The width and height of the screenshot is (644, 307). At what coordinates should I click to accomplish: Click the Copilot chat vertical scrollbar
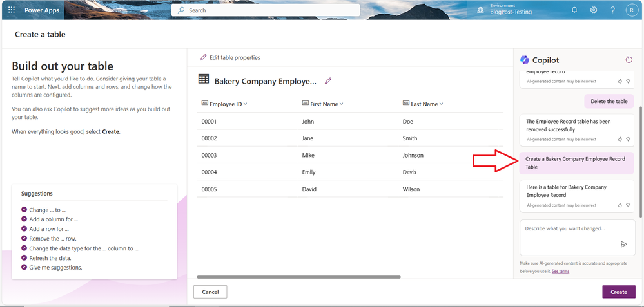[641, 162]
